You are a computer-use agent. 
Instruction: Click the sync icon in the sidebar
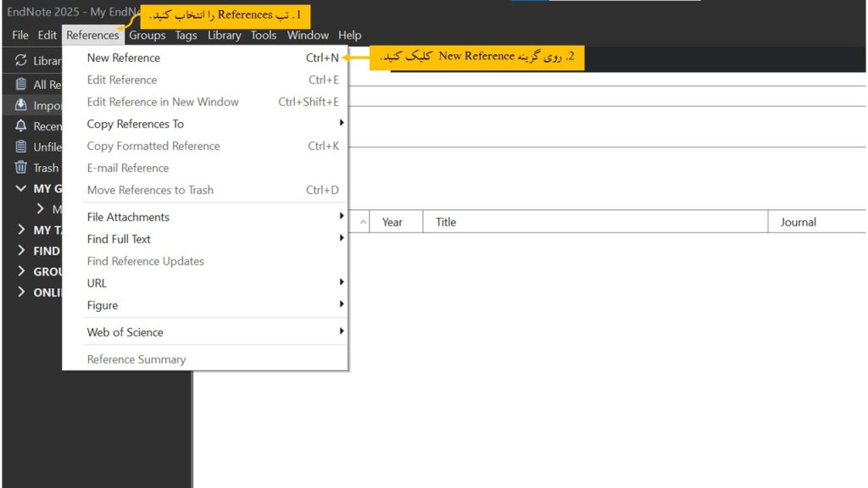21,61
